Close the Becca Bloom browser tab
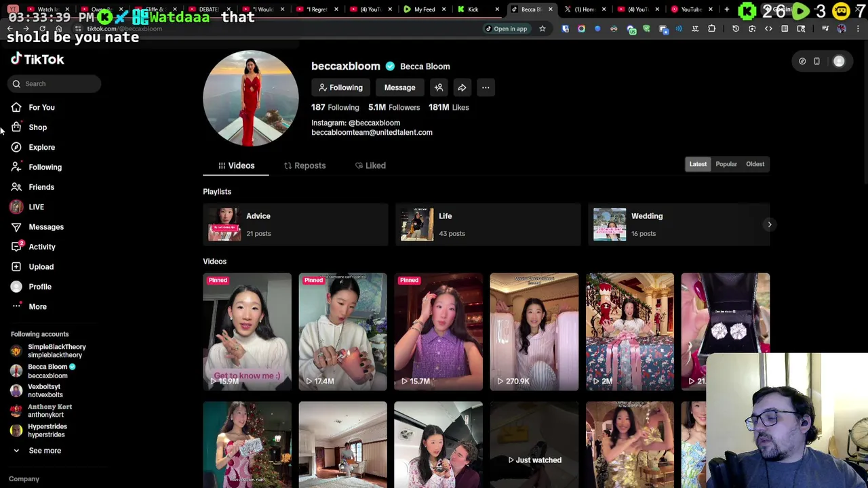This screenshot has height=488, width=868. click(x=550, y=9)
